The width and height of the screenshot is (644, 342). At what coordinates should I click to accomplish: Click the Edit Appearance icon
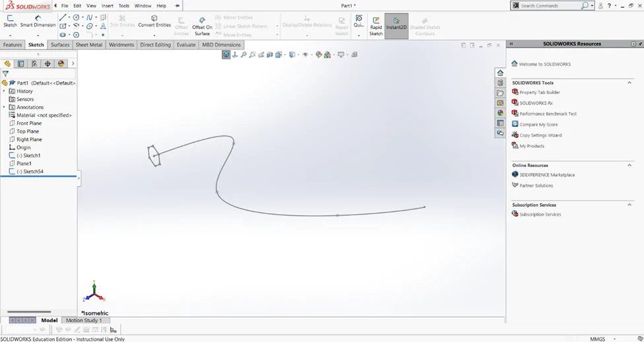(319, 55)
